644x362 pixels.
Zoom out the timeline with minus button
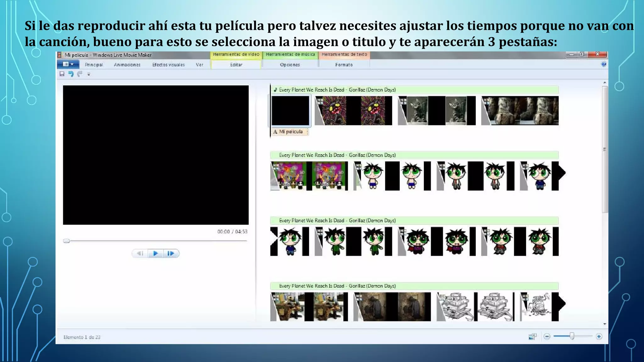tap(547, 337)
